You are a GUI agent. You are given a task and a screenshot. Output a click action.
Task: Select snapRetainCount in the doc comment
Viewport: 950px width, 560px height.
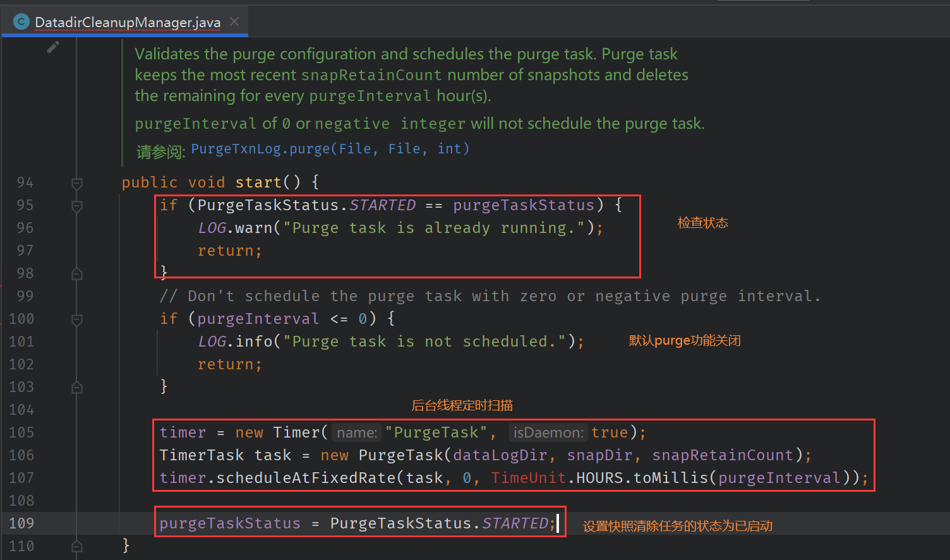(371, 75)
